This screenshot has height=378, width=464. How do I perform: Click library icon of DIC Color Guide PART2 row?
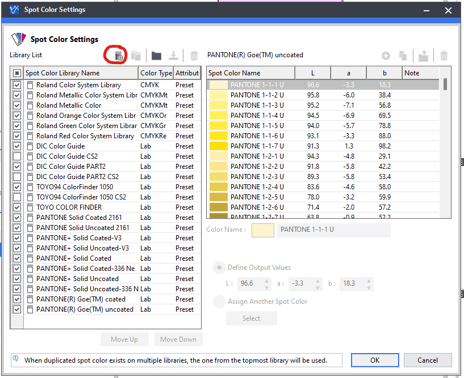[x=30, y=167]
